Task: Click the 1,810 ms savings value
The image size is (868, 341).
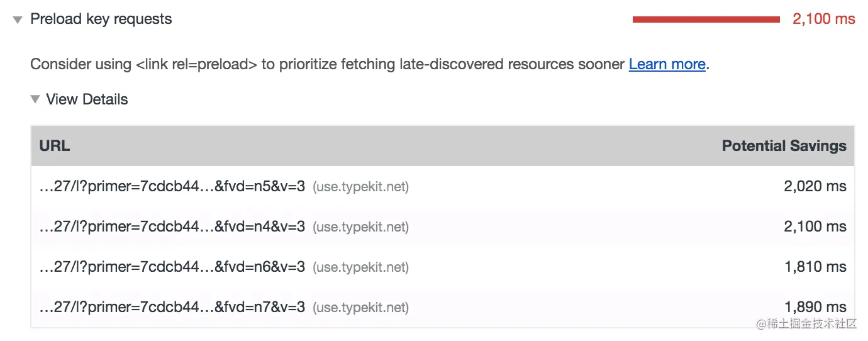Action: coord(815,267)
